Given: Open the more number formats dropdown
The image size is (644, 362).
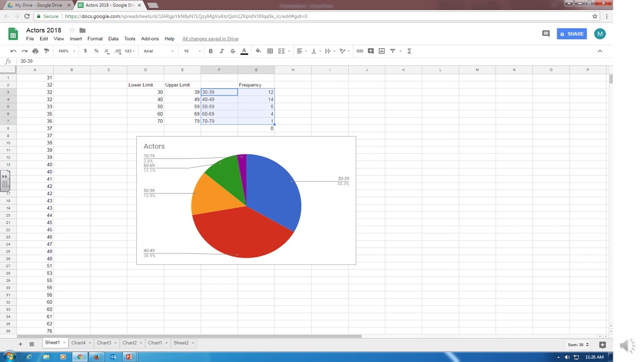Looking at the screenshot, I should click(x=130, y=51).
